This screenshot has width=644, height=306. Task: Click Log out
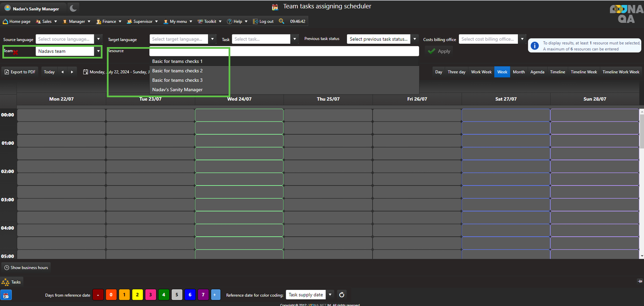coord(263,21)
